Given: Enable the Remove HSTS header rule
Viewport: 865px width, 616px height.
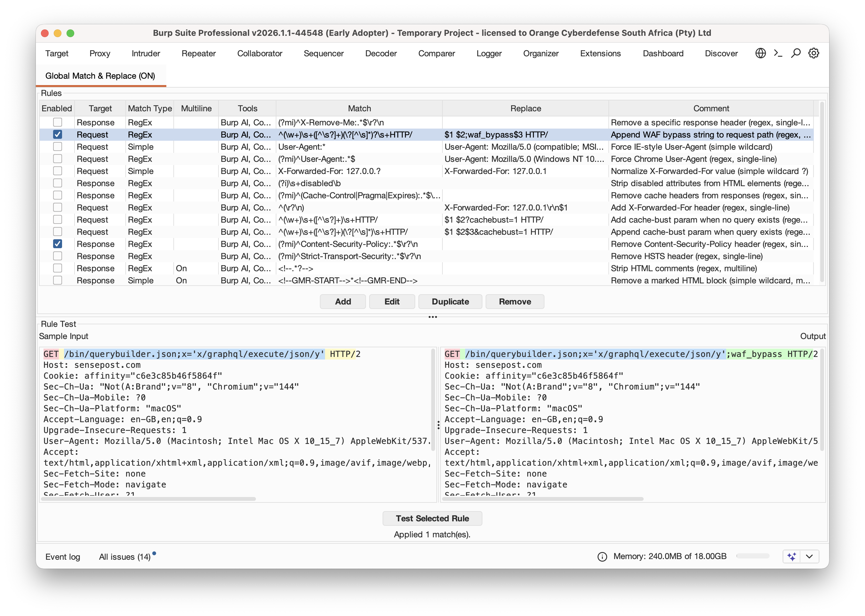Looking at the screenshot, I should [x=57, y=256].
